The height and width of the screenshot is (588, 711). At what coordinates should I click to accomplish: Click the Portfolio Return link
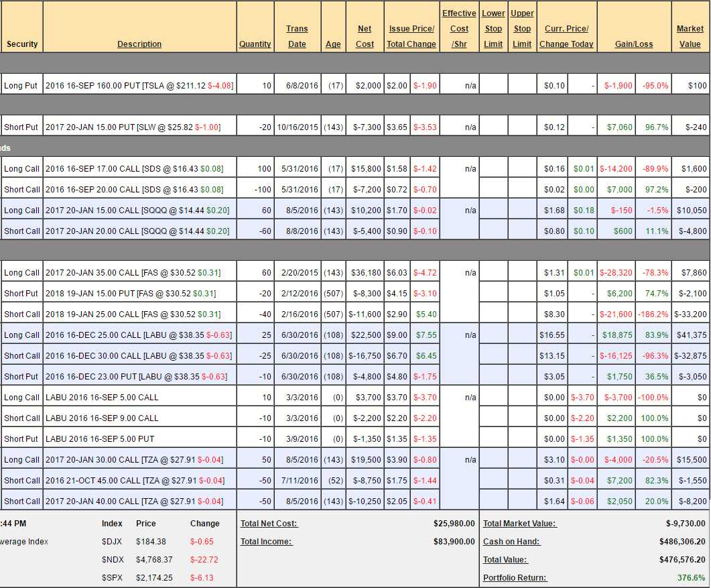click(515, 578)
